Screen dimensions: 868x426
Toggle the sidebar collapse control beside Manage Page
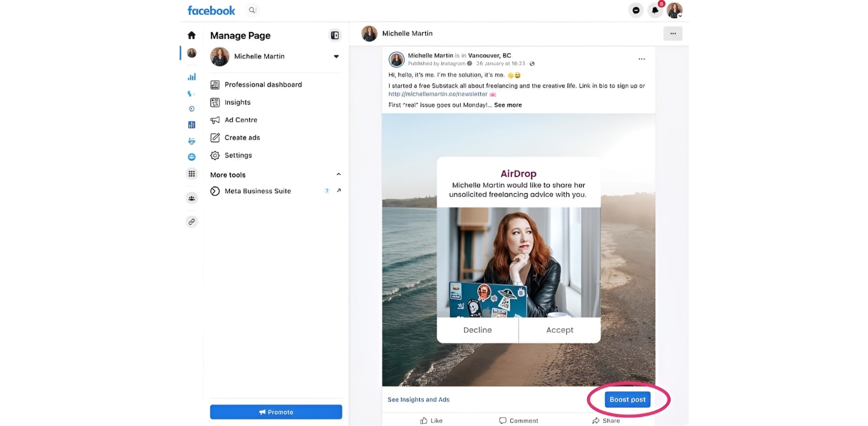click(335, 35)
